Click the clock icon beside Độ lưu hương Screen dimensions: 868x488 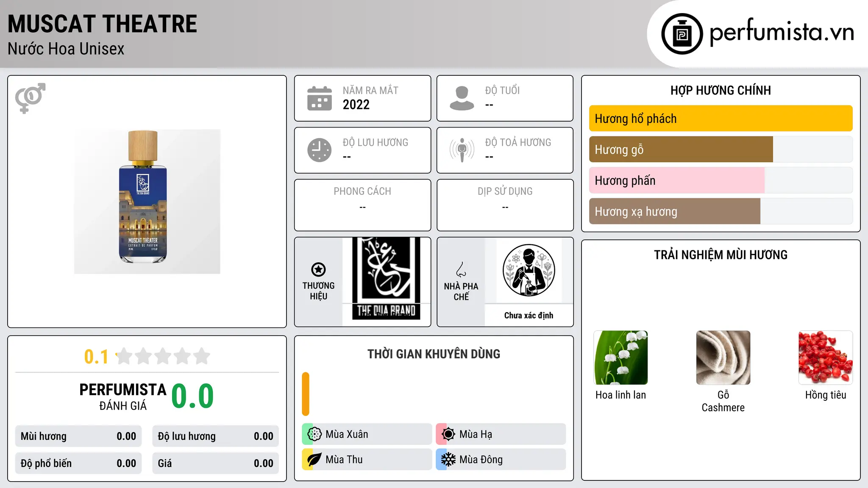pyautogui.click(x=320, y=150)
